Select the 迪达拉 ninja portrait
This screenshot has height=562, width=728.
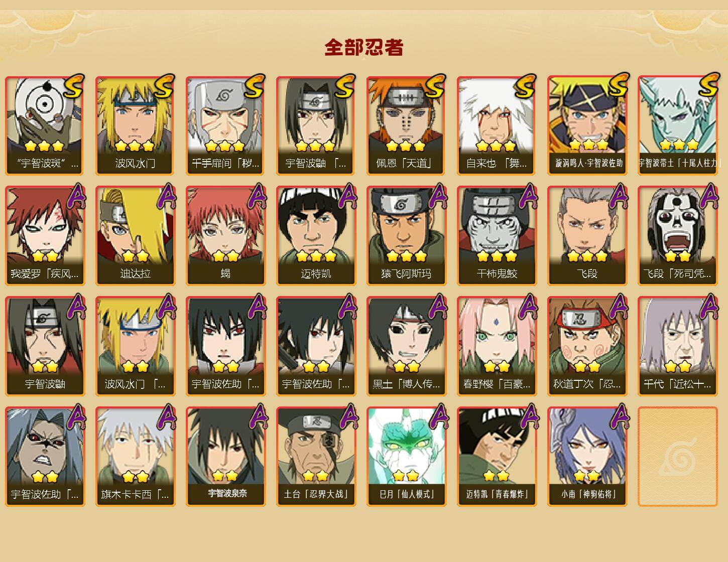pos(135,236)
